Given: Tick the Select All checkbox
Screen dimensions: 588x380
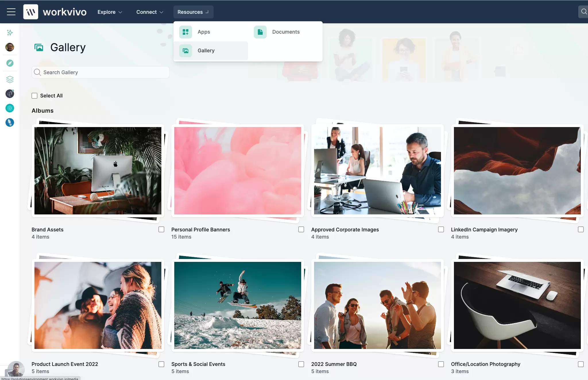Looking at the screenshot, I should tap(34, 96).
